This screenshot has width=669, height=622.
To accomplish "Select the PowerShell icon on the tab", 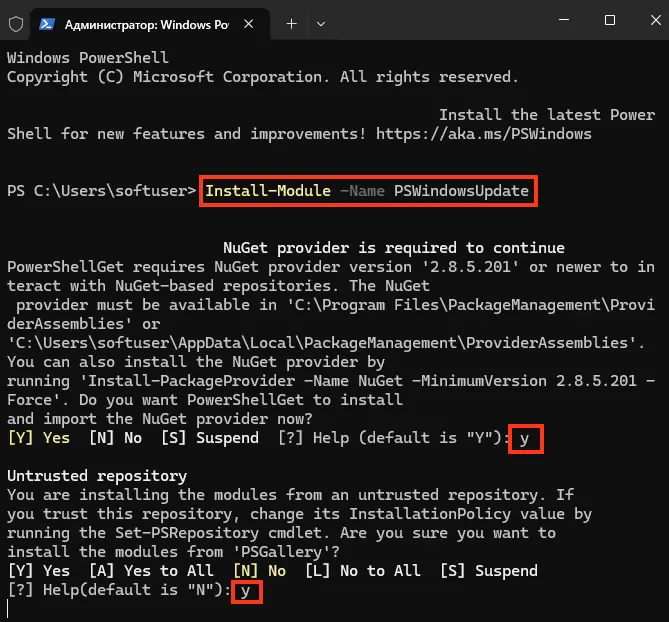I will 47,24.
